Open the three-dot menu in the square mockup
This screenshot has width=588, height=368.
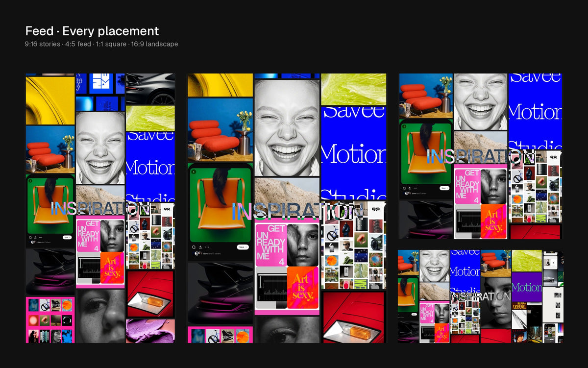(415, 188)
